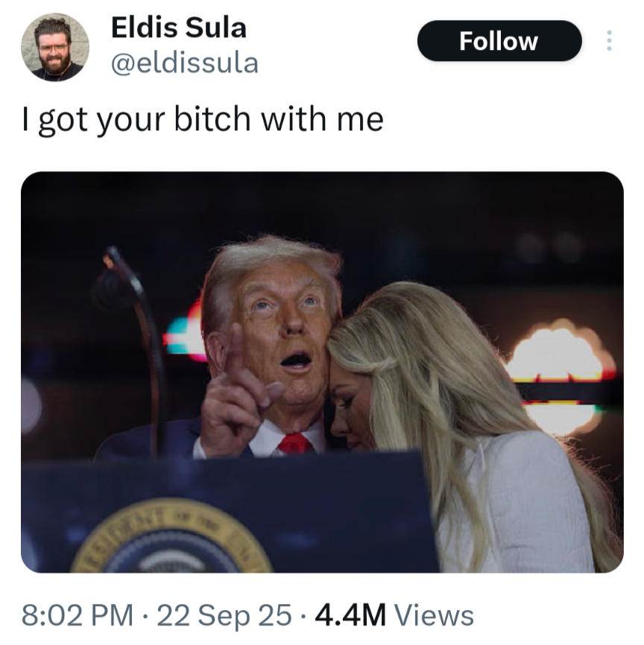Screen dimensions: 644x645
Task: Select the tweet text 'I got your bitch with me'
Action: 203,120
